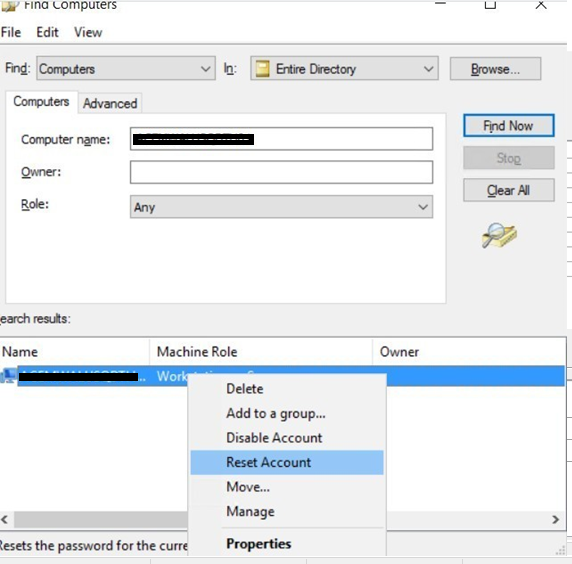Choose Reset Account from context menu
This screenshot has height=564, width=572.
[x=287, y=462]
